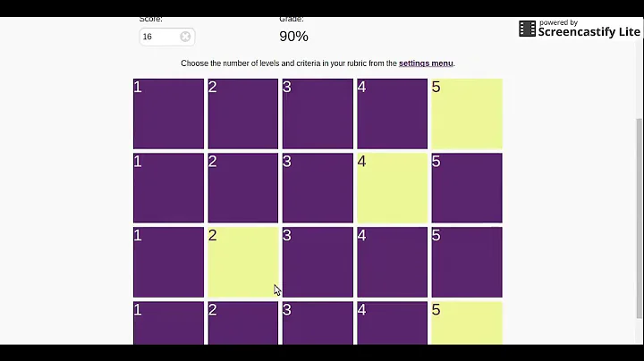Select level 4 in the third rubric row

[x=392, y=262]
